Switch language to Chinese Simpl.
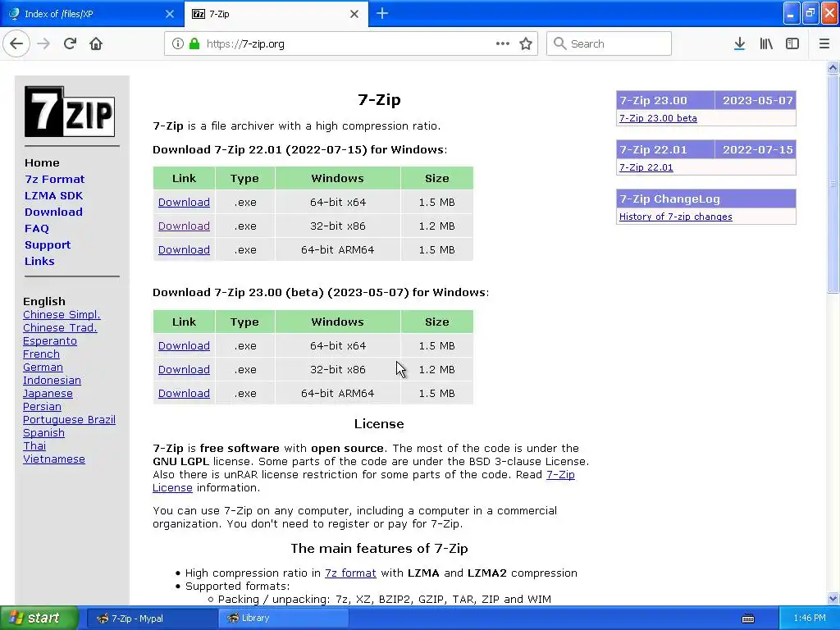840x630 pixels. tap(62, 314)
